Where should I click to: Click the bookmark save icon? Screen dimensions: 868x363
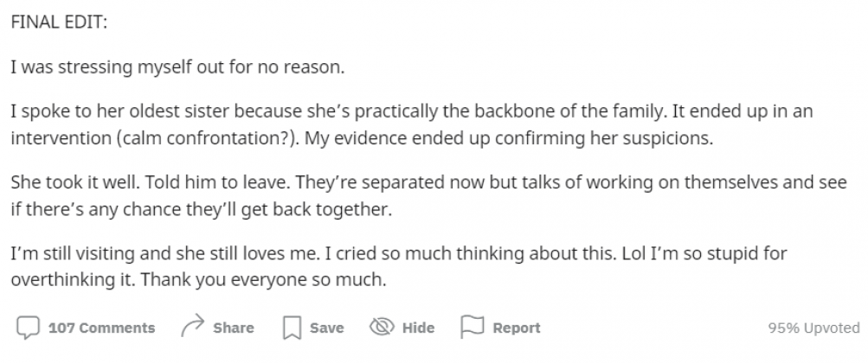pos(292,328)
